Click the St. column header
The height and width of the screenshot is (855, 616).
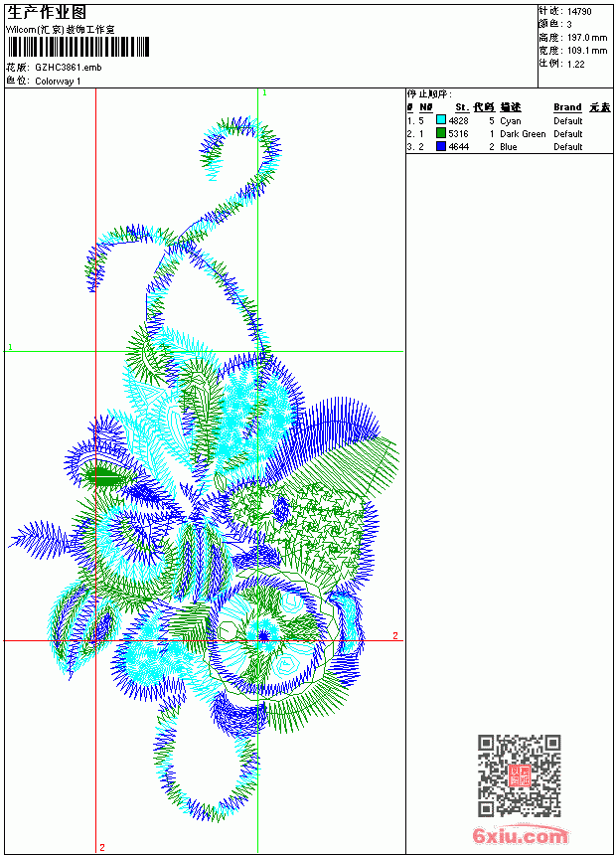(462, 107)
